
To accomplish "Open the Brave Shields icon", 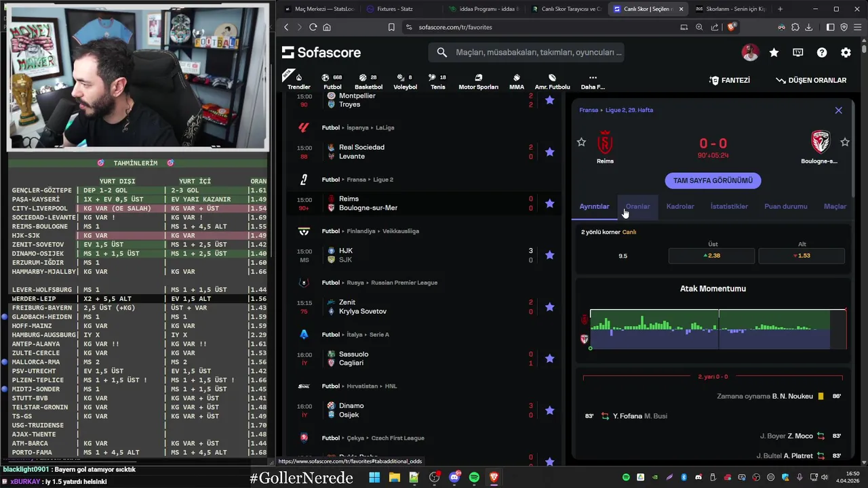I will coord(731,27).
